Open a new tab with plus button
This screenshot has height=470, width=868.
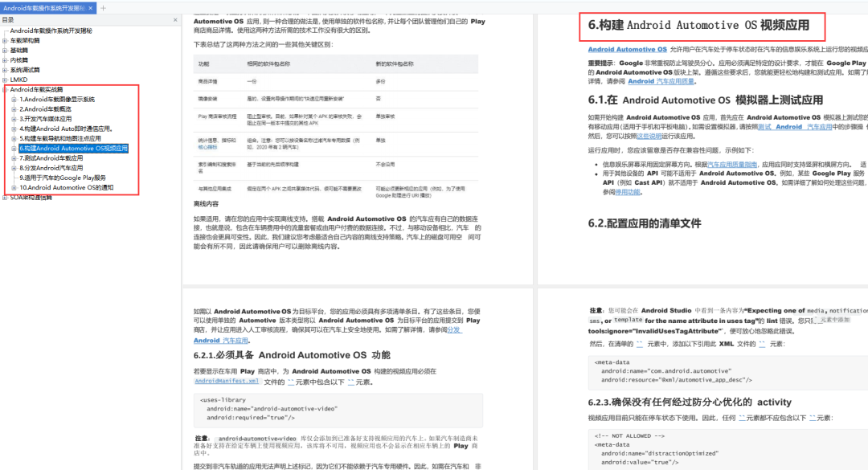103,8
